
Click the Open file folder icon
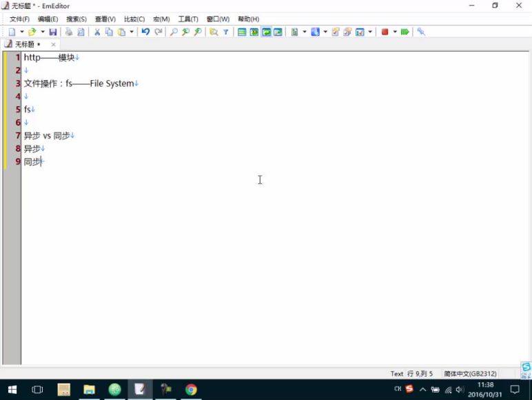point(32,32)
